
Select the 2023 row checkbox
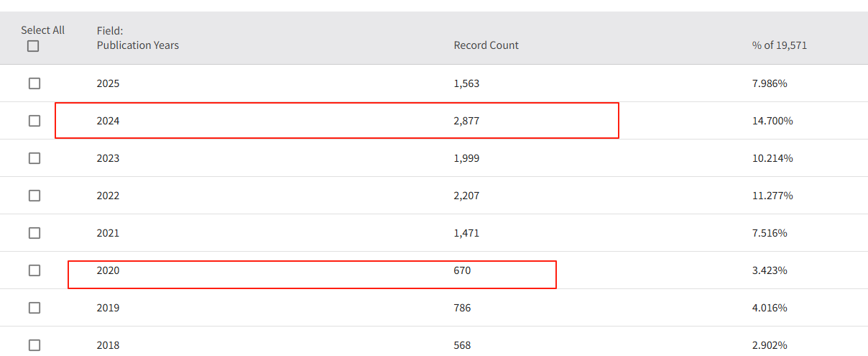[34, 158]
